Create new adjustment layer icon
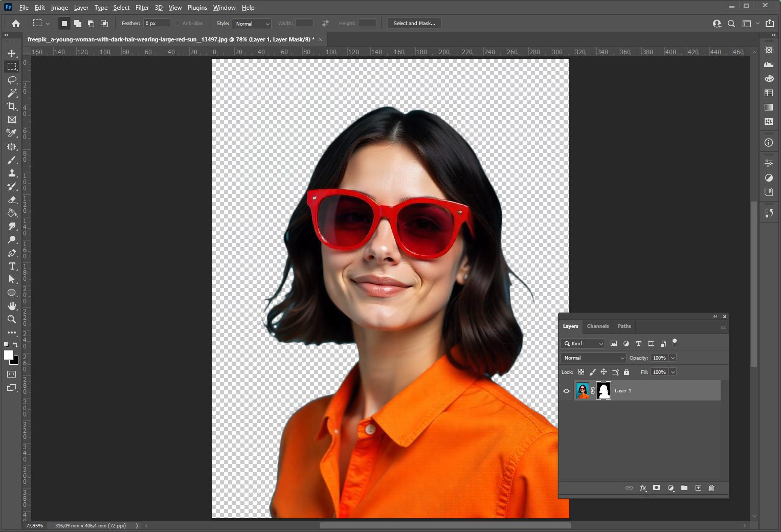 (671, 488)
